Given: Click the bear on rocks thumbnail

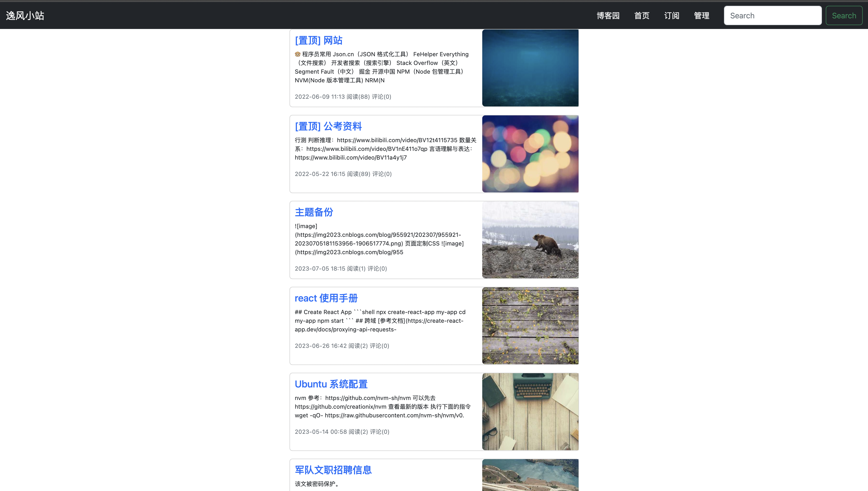Looking at the screenshot, I should click(530, 240).
